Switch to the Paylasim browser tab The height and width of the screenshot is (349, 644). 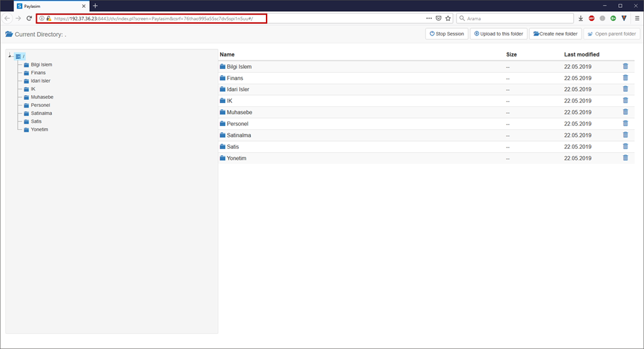51,6
